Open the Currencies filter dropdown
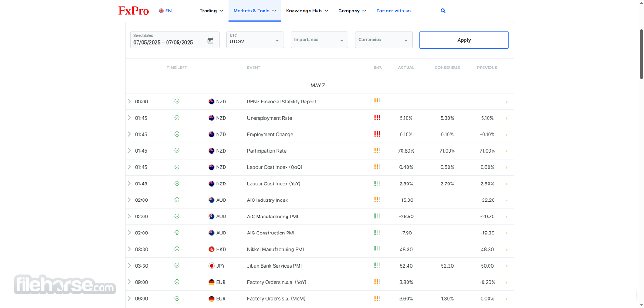Viewport: 644px width, 308px height. pyautogui.click(x=384, y=40)
